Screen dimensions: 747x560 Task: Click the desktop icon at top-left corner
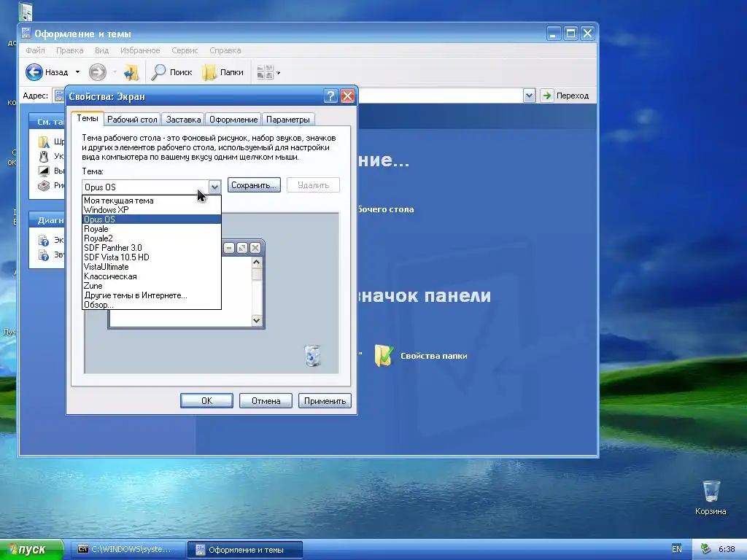click(26, 12)
